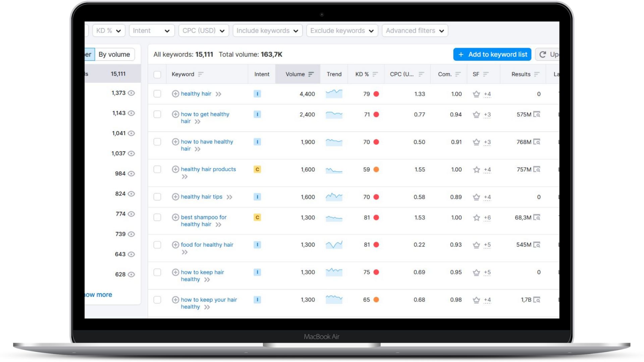Viewport: 644px width, 362px height.
Task: Click Add to keyword list button
Action: [x=492, y=55]
